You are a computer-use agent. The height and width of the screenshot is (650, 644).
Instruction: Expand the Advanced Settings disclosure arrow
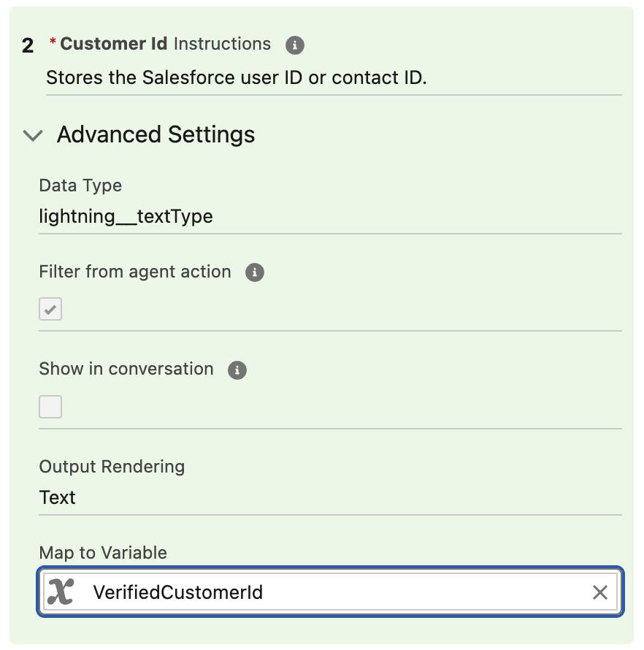32,135
